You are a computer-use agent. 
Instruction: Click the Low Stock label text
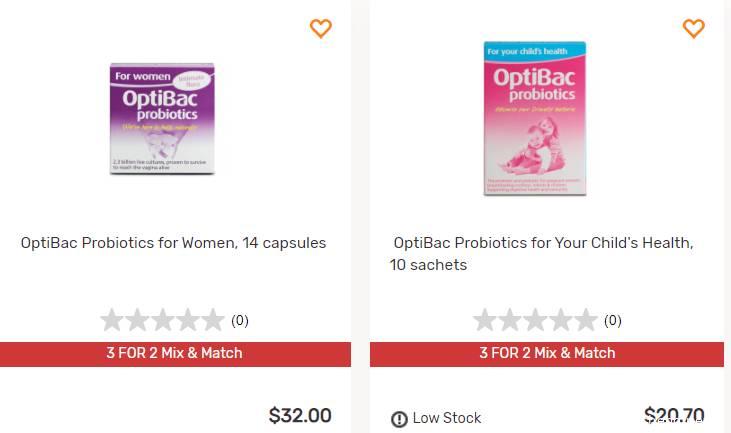447,418
